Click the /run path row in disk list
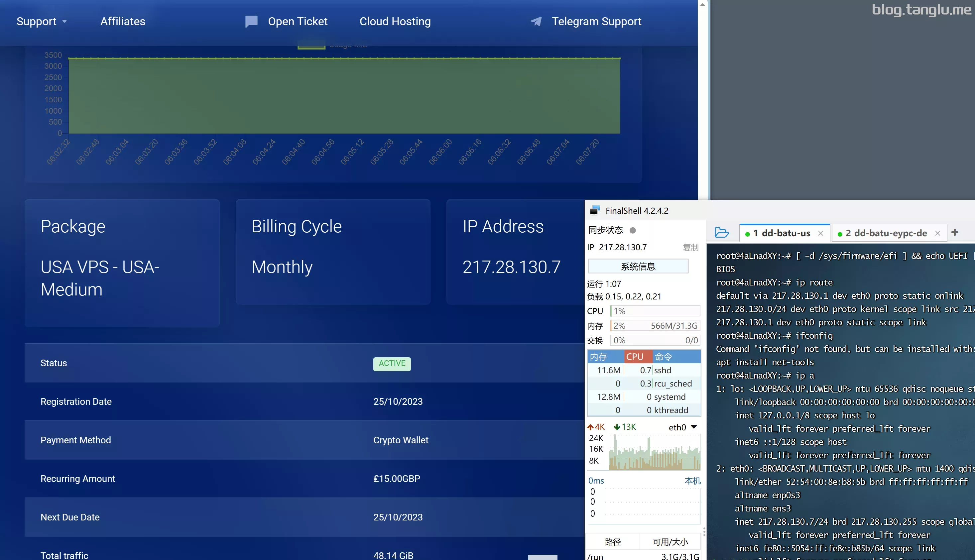This screenshot has width=975, height=560. (643, 556)
